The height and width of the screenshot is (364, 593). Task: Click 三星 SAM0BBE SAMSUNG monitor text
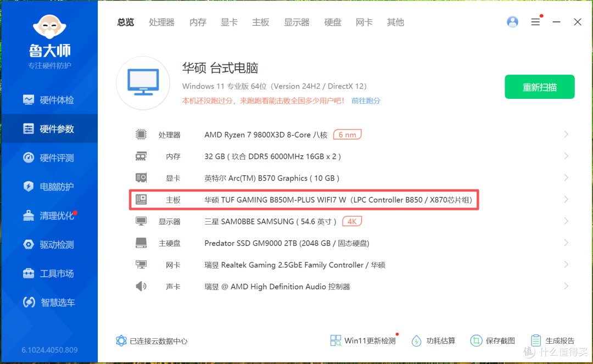pos(270,221)
